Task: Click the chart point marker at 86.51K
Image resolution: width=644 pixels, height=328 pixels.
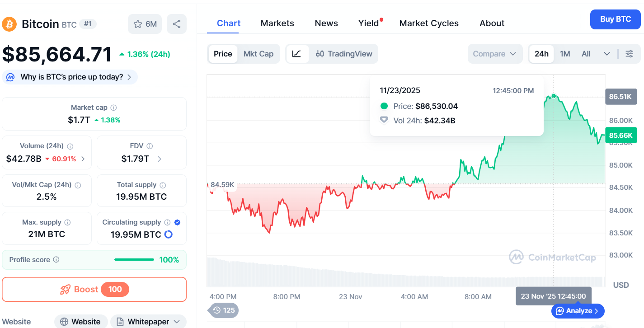Action: (x=554, y=96)
